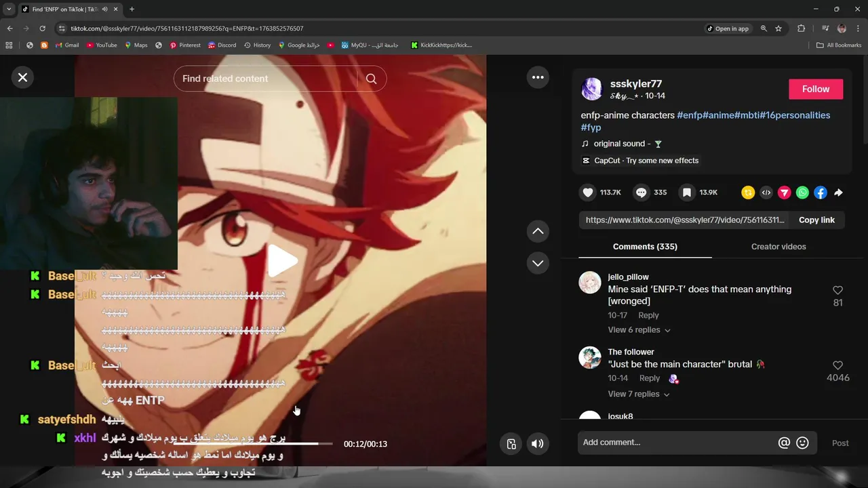
Task: Mute the video sound
Action: [x=537, y=444]
